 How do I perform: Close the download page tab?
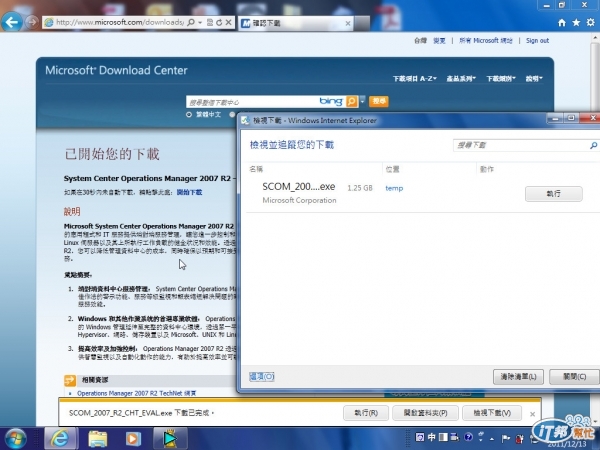coord(347,24)
